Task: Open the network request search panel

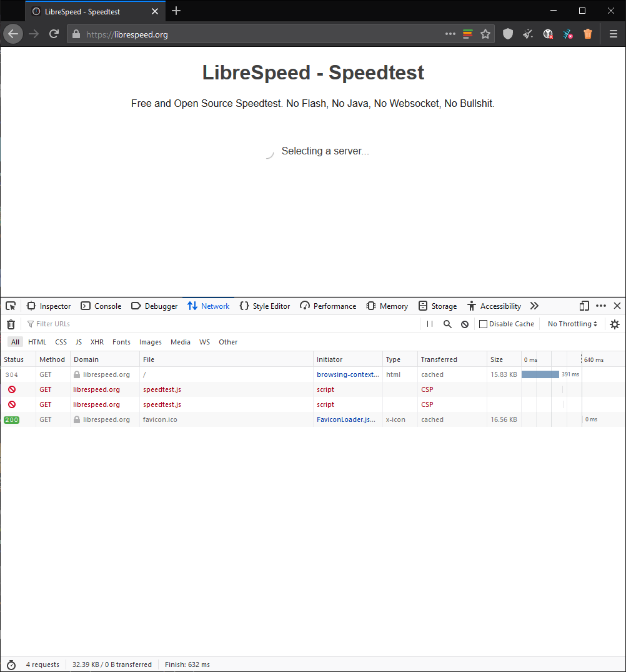Action: (x=447, y=324)
